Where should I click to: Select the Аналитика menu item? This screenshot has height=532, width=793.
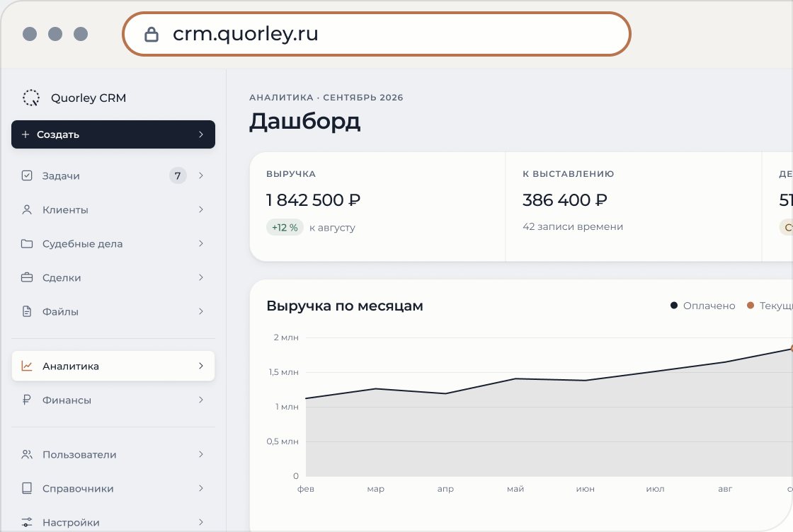113,366
